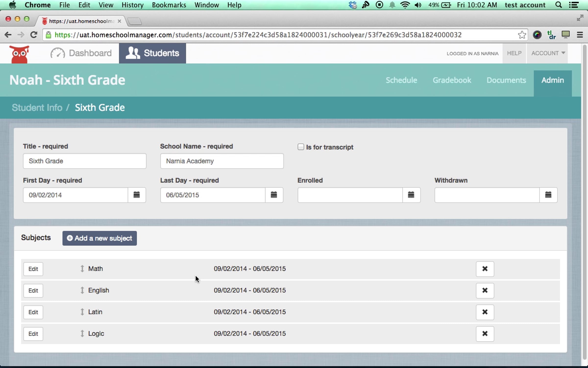Open the Enrolled date calendar picker
Image resolution: width=588 pixels, height=368 pixels.
point(411,195)
